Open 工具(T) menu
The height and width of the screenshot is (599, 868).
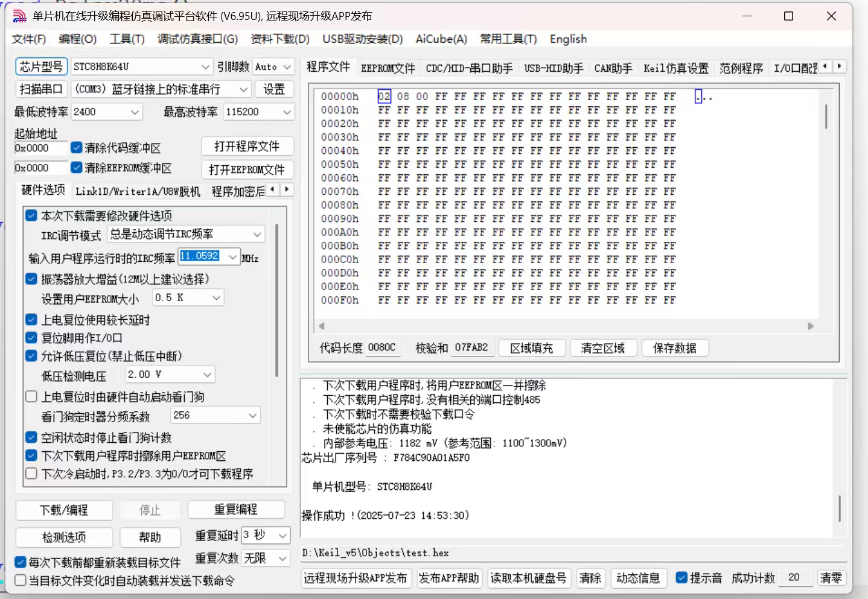pyautogui.click(x=127, y=39)
